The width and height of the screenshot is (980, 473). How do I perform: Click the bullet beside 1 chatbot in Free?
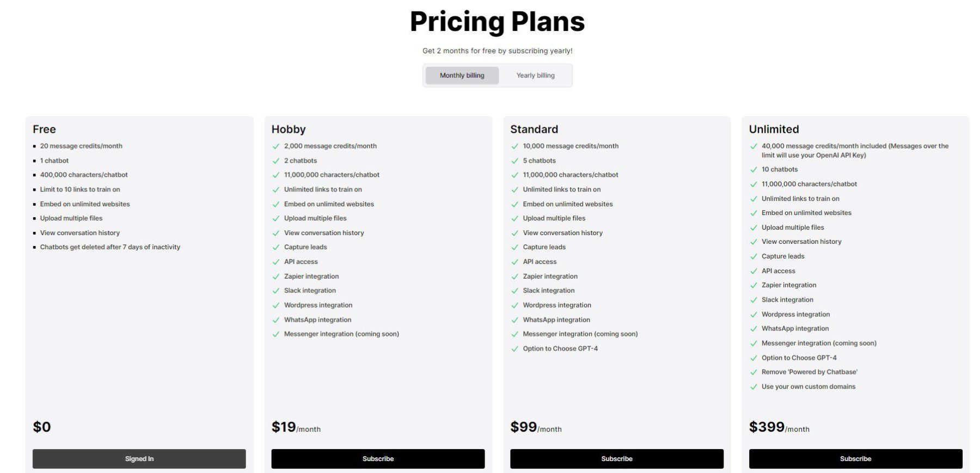pyautogui.click(x=35, y=161)
